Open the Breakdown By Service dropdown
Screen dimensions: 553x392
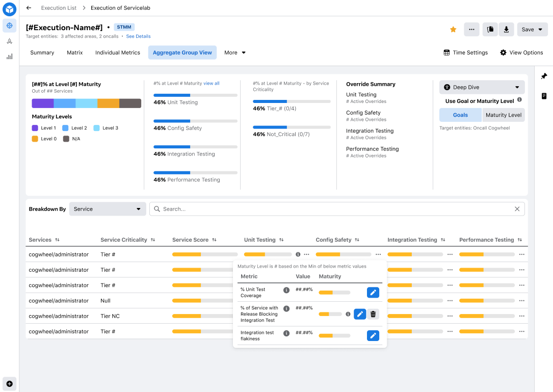pos(107,209)
